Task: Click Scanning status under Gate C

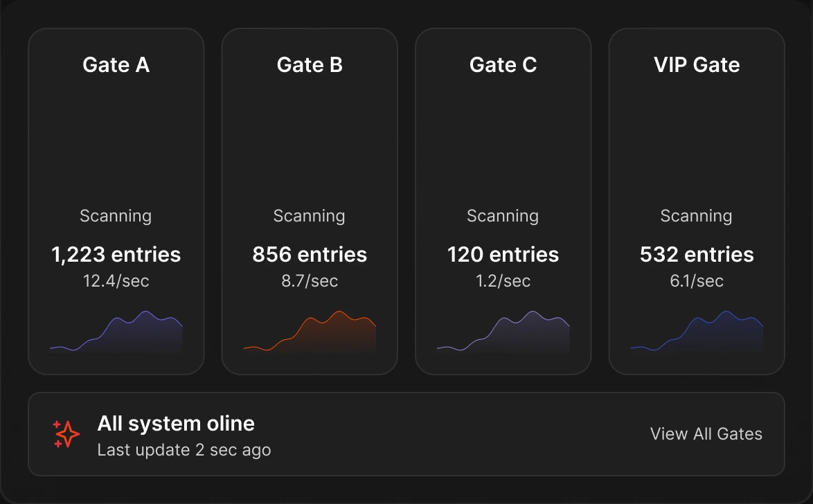Action: coord(503,216)
